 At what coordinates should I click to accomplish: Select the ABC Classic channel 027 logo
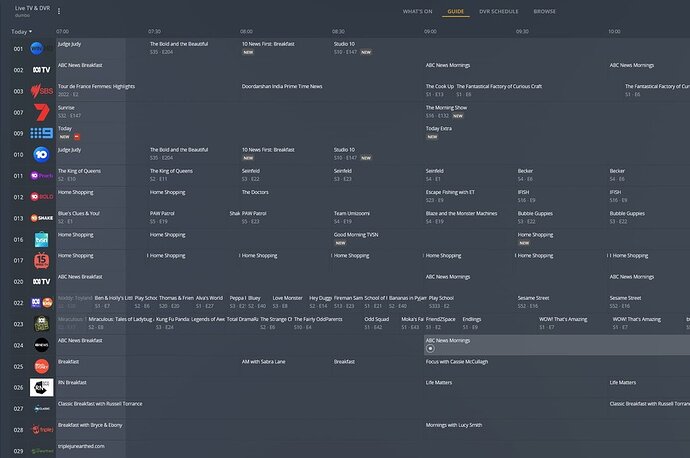click(41, 409)
